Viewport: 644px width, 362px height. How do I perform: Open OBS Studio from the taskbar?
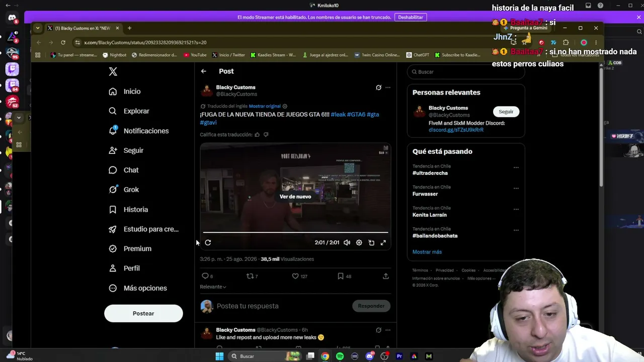click(385, 356)
